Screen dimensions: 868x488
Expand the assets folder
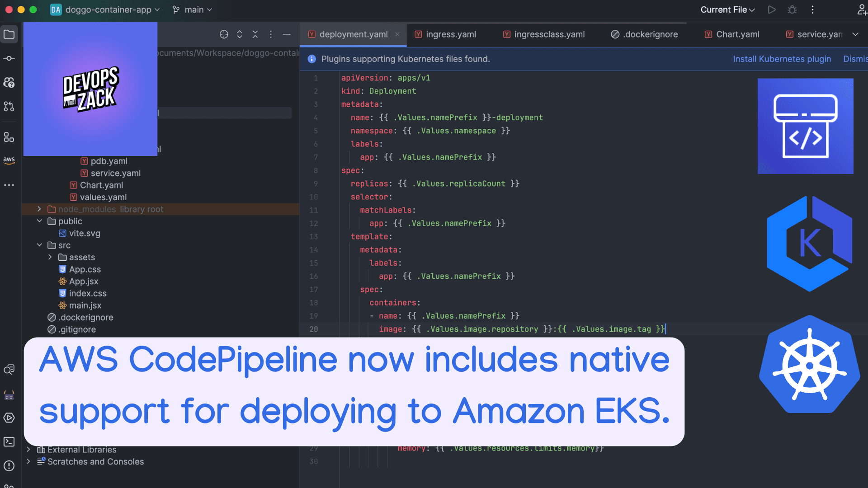[50, 257]
